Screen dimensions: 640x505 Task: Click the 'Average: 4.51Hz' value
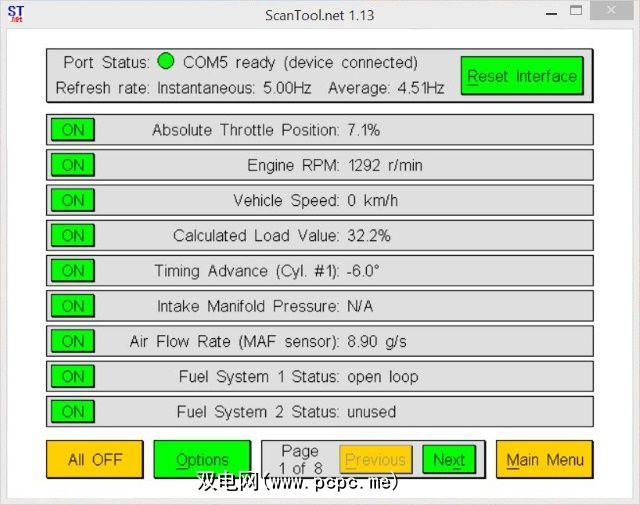pos(386,88)
